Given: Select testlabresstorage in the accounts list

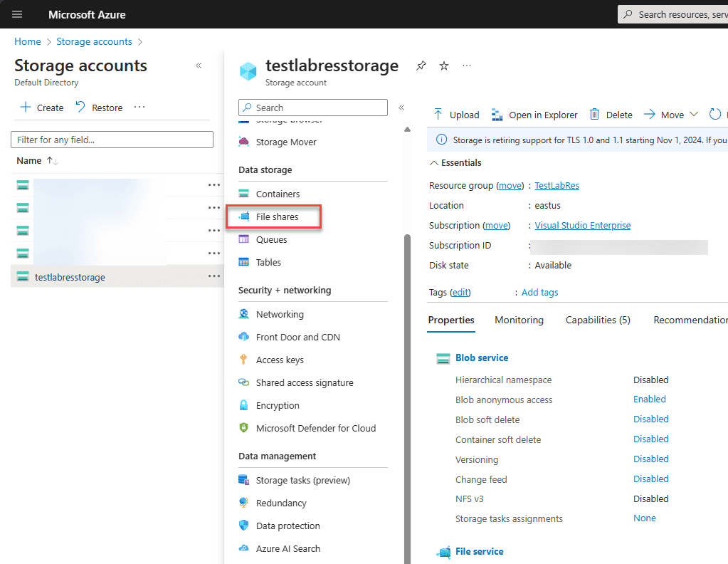Looking at the screenshot, I should point(70,277).
